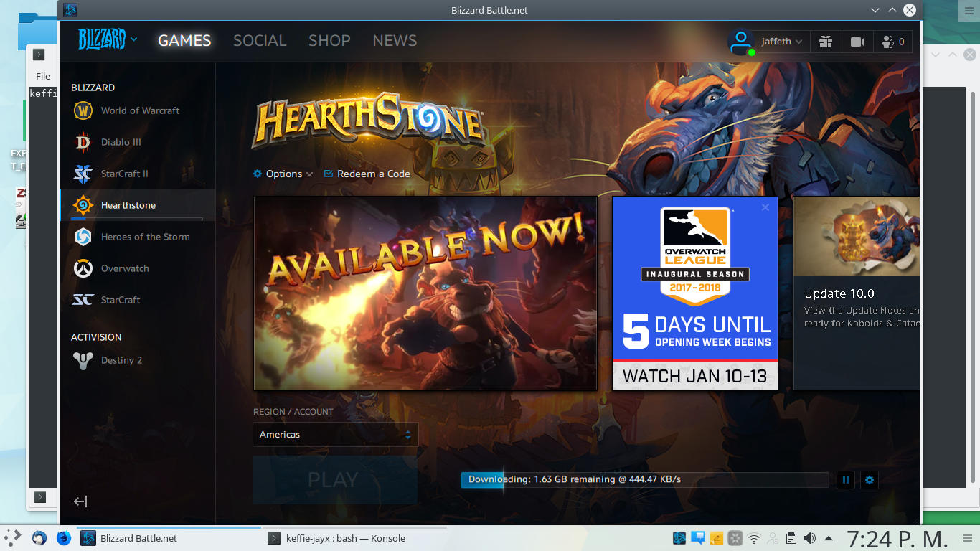This screenshot has width=980, height=551.
Task: Click the volume speaker tray icon
Action: pyautogui.click(x=810, y=538)
